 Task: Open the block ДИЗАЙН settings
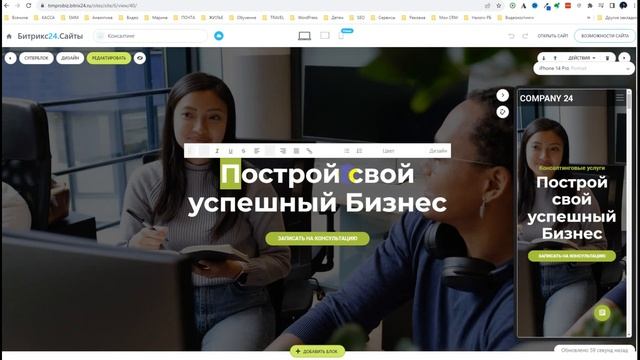pyautogui.click(x=70, y=58)
